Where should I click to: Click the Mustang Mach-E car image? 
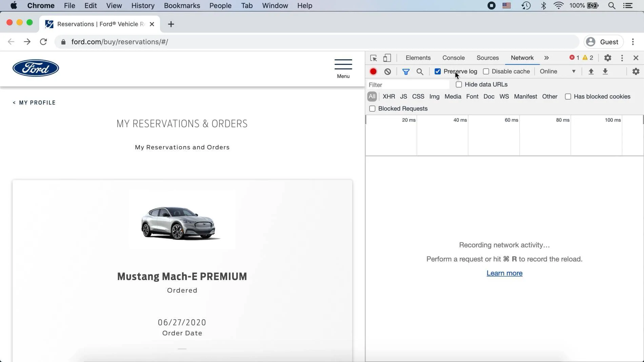(181, 223)
